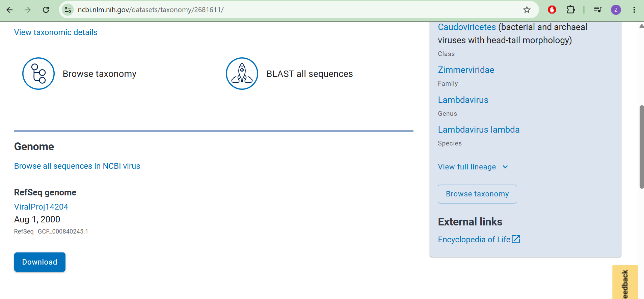Click the Encyclopedia of Life external link icon
The height and width of the screenshot is (299, 644).
click(516, 239)
